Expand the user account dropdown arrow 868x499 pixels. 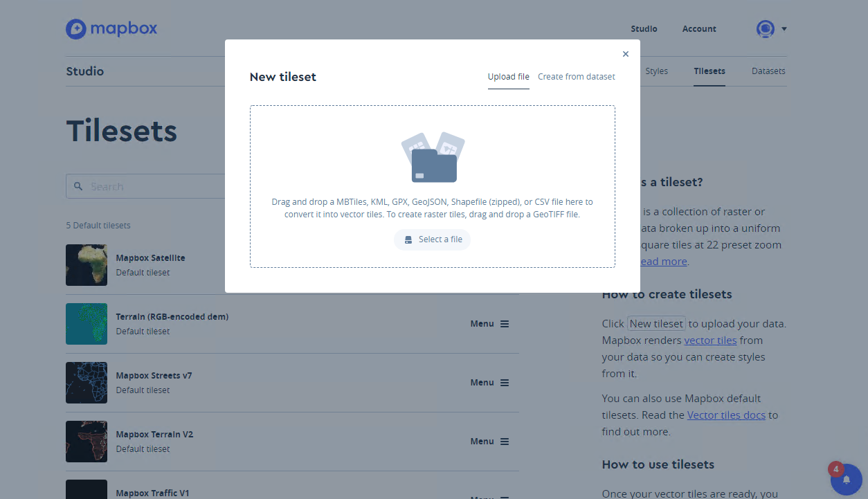coord(784,29)
